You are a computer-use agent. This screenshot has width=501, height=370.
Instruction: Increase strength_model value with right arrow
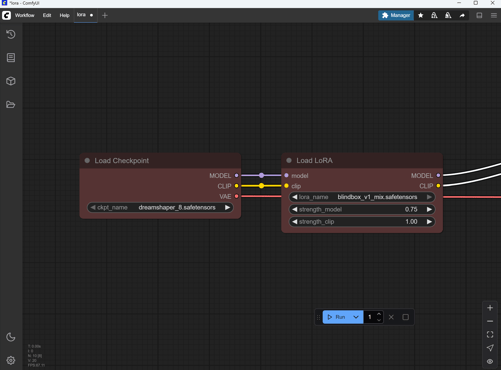coord(429,209)
